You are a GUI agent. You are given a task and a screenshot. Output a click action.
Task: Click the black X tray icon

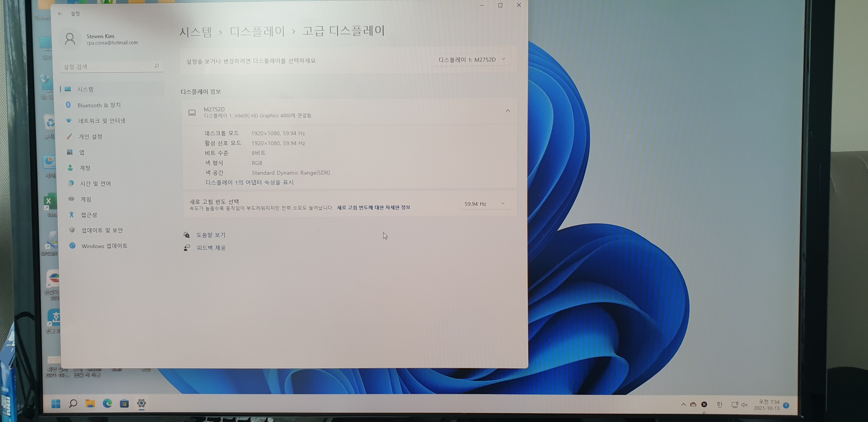point(704,404)
